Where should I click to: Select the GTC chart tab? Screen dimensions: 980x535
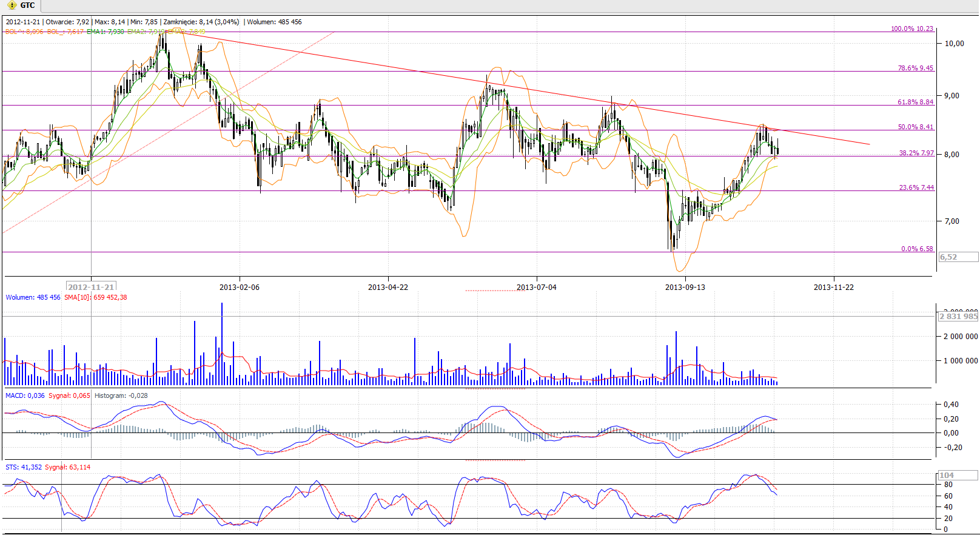tap(21, 5)
